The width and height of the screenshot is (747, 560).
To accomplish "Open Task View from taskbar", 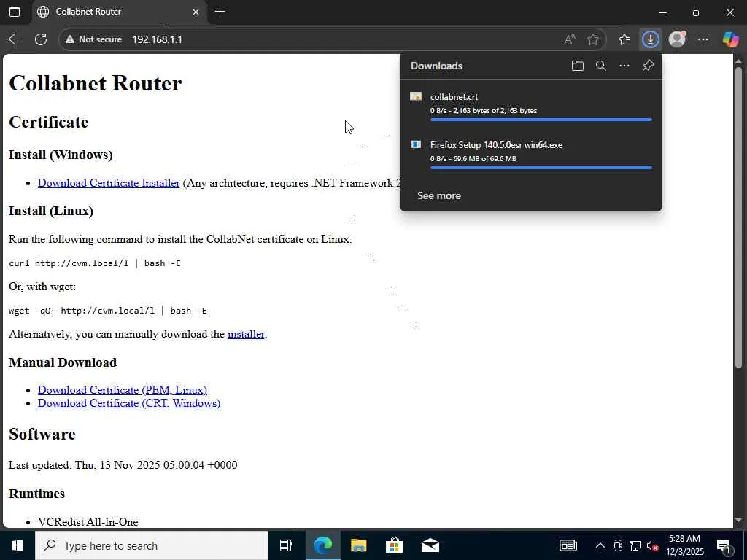I will point(286,545).
